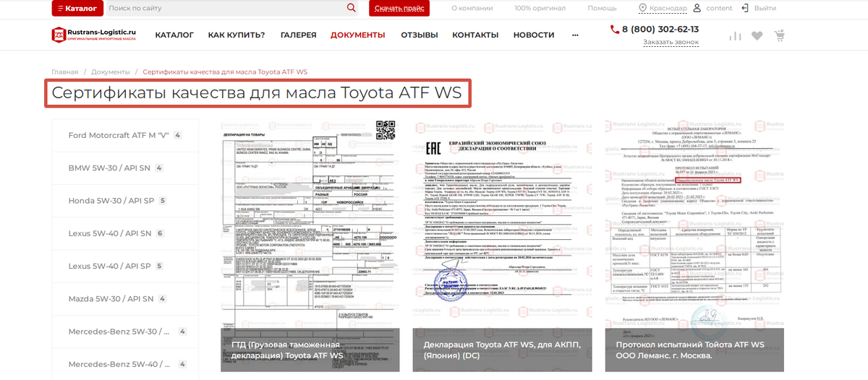This screenshot has width=868, height=380.
Task: Select Lexus 5W-40 / API SP category
Action: [125, 266]
